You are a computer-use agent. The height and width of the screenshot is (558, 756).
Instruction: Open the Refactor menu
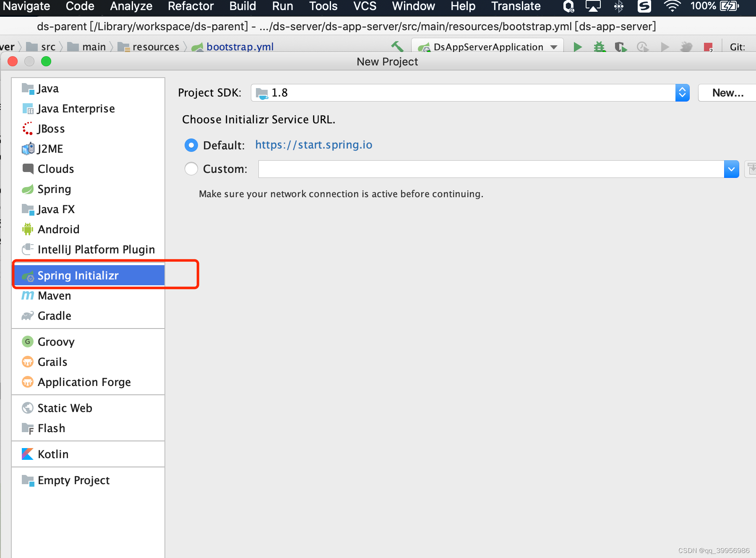(191, 6)
